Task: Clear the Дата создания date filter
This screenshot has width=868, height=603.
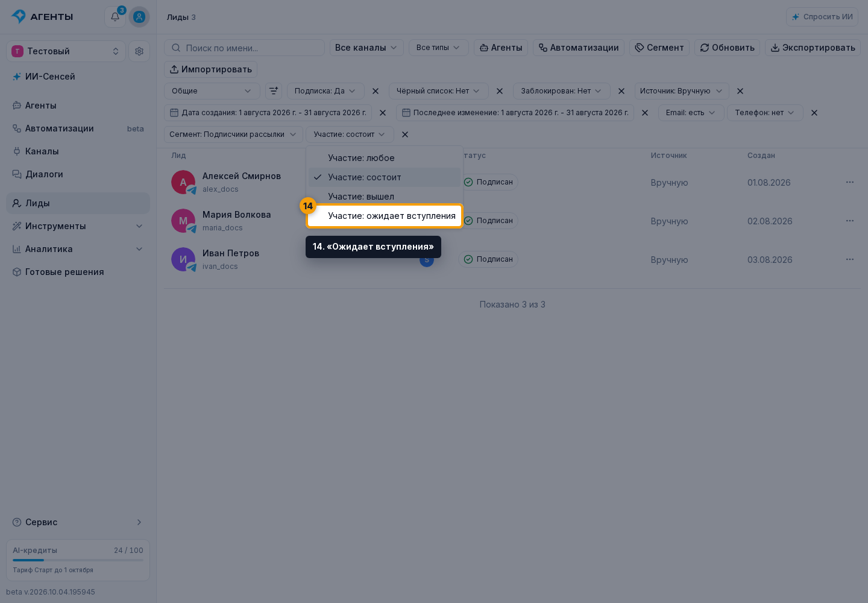Action: coord(383,113)
